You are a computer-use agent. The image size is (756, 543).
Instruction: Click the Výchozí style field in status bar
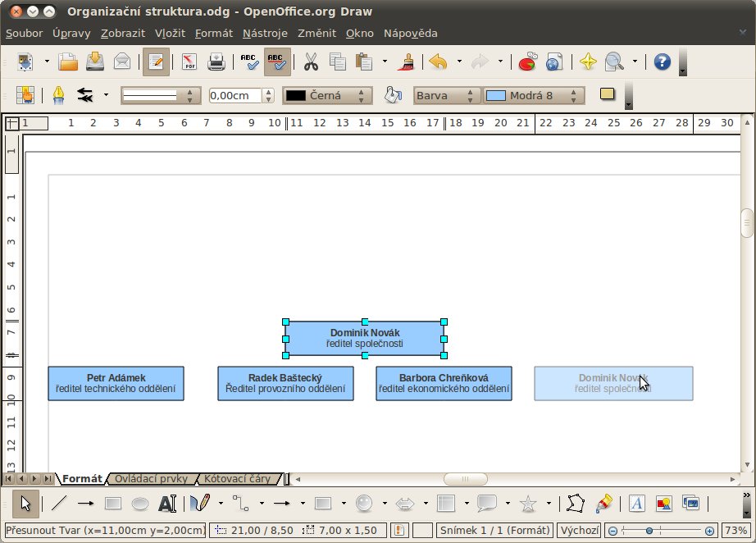pyautogui.click(x=579, y=531)
